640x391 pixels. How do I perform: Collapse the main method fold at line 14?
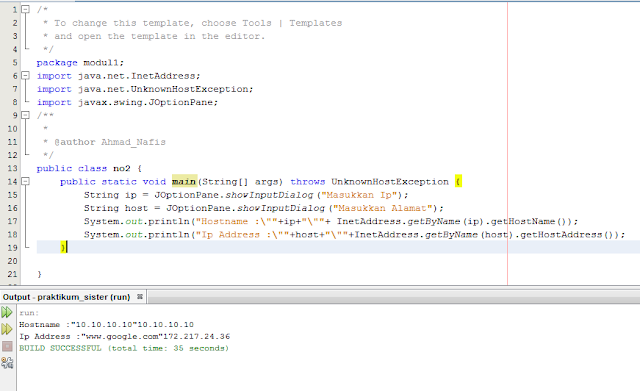(25, 181)
